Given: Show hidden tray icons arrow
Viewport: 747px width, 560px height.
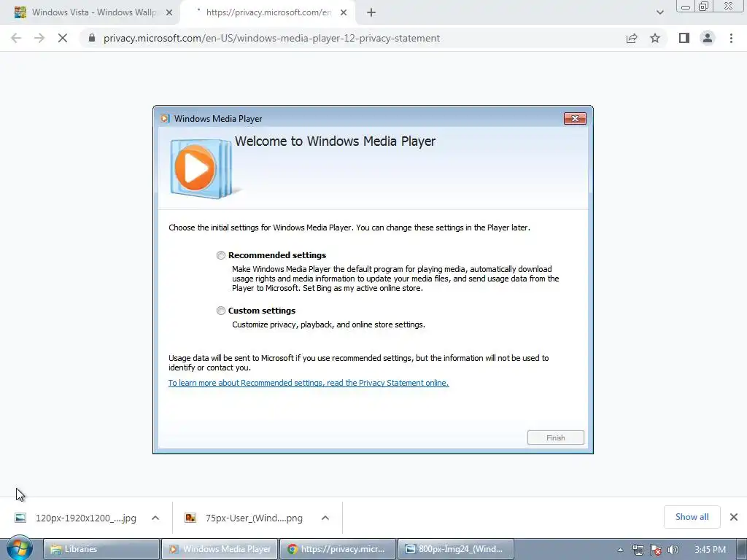Looking at the screenshot, I should (620, 550).
